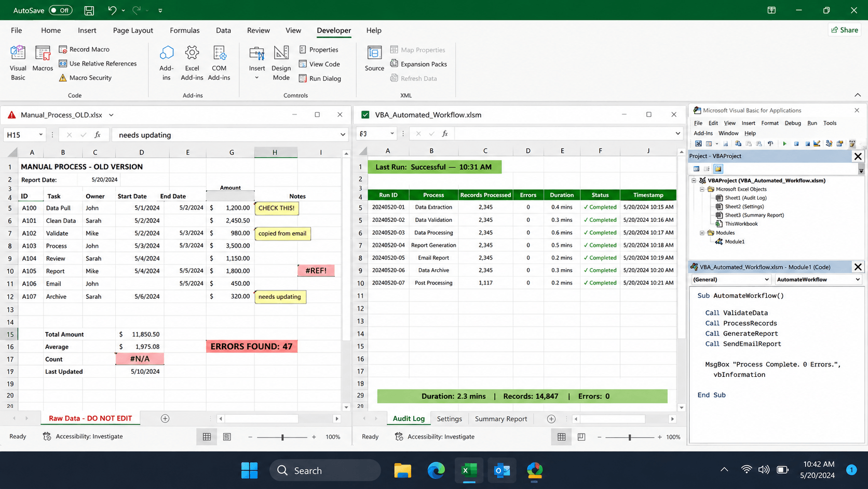Open COM Add-ins dialog
The image size is (868, 489).
219,63
